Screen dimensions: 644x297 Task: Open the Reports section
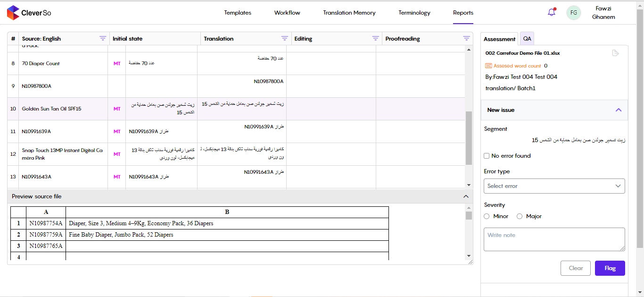(x=463, y=13)
